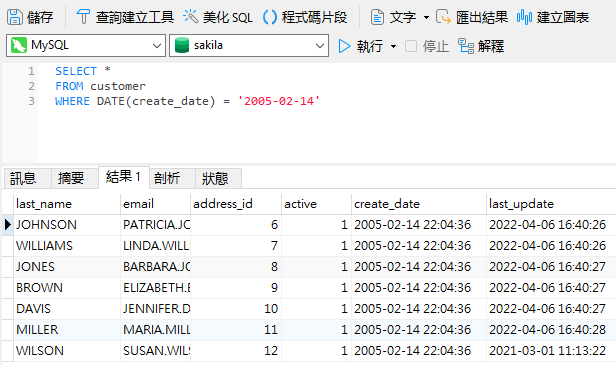This screenshot has width=616, height=365.
Task: Expand the sakila database dropdown
Action: tap(320, 46)
